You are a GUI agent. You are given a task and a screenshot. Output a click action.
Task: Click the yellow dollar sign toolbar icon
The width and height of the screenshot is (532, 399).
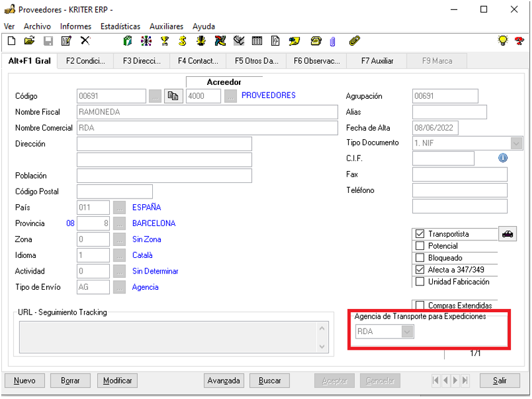point(183,41)
